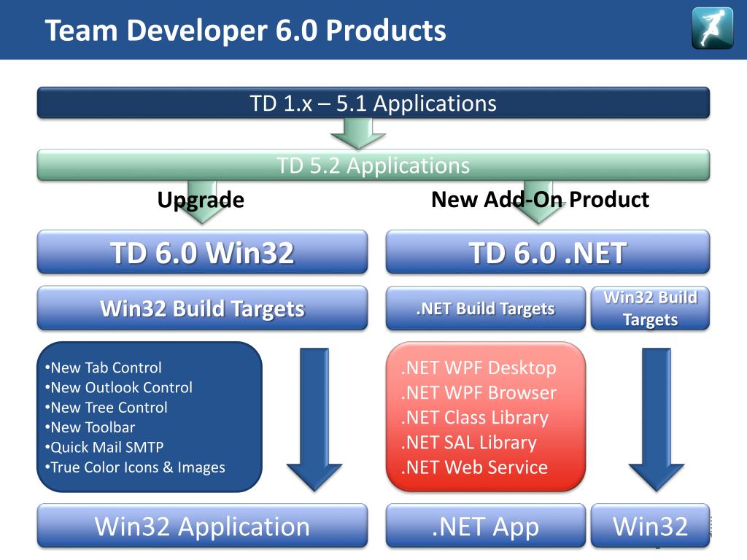The image size is (747, 560).
Task: Select the 'TD 1.x – 5.1 Applications' bar
Action: point(373,103)
